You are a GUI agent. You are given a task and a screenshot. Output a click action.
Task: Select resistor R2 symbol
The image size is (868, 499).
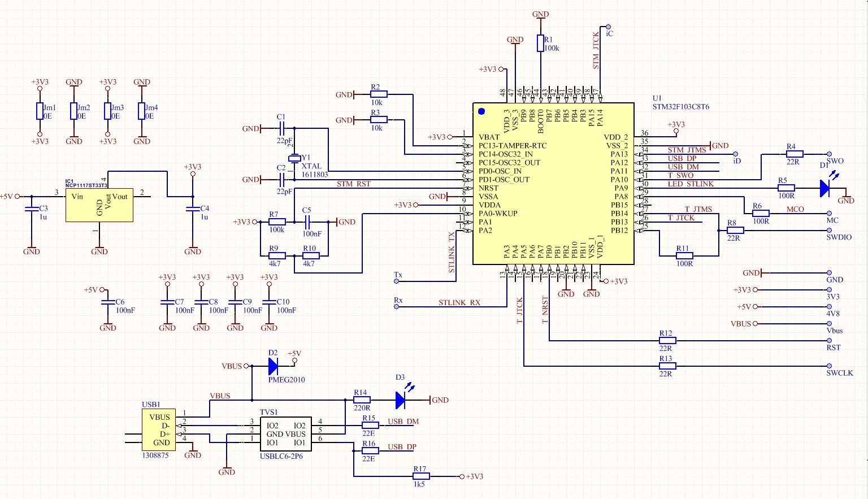click(379, 94)
